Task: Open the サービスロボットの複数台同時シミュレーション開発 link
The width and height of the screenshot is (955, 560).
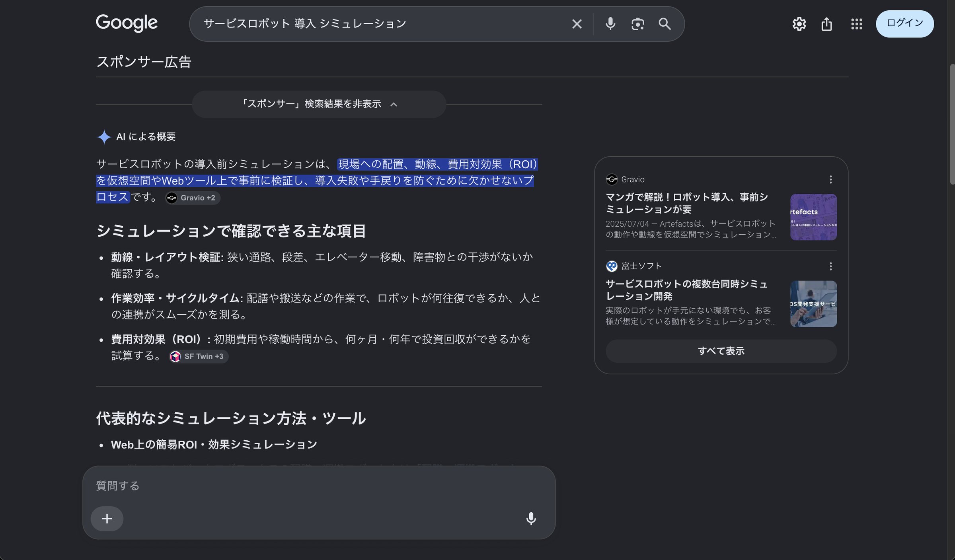Action: pos(687,290)
